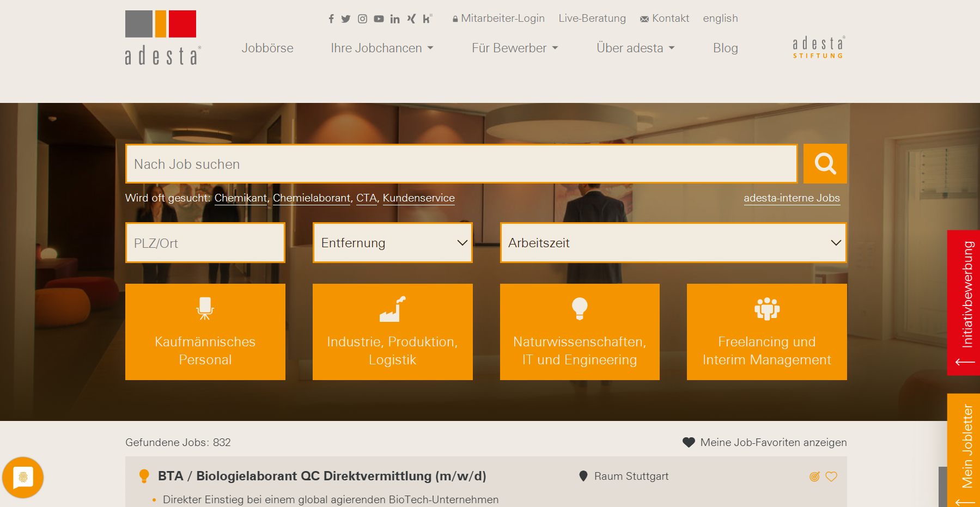980x507 pixels.
Task: Open the YouTube social icon
Action: 379,19
